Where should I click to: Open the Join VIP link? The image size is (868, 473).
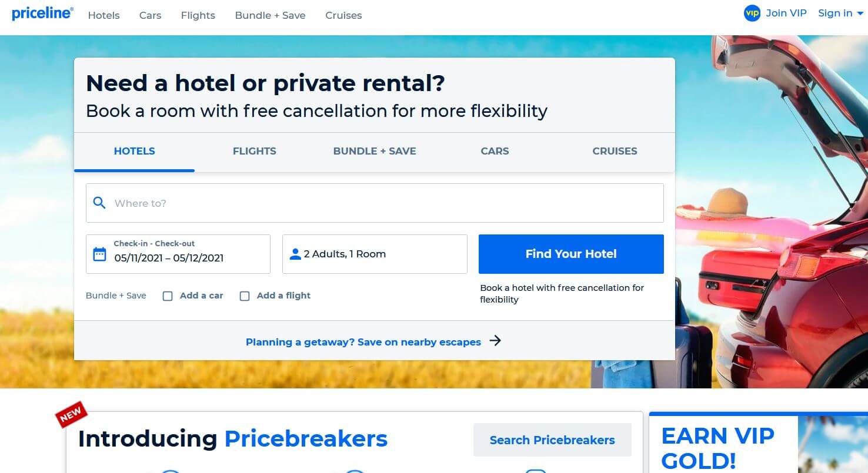tap(786, 14)
